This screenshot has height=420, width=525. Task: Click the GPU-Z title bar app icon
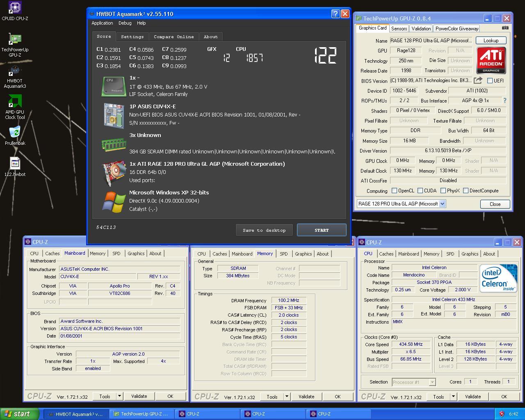click(358, 18)
